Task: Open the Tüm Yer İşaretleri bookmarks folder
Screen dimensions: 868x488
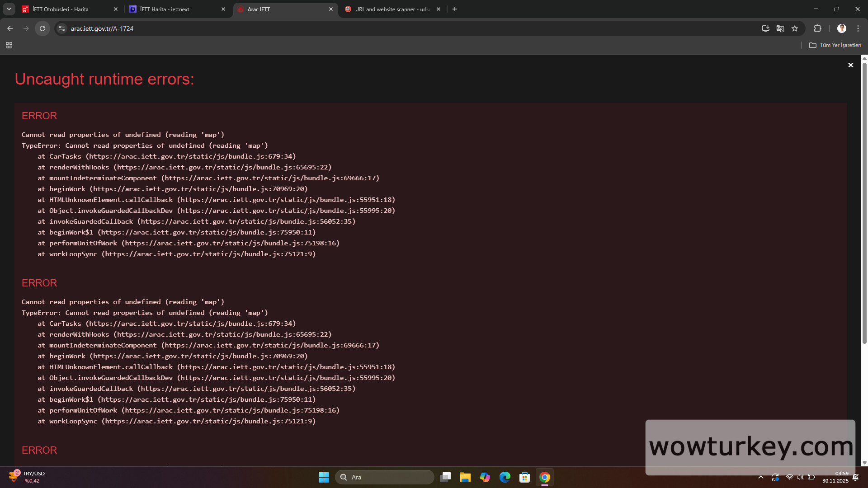Action: [x=835, y=45]
